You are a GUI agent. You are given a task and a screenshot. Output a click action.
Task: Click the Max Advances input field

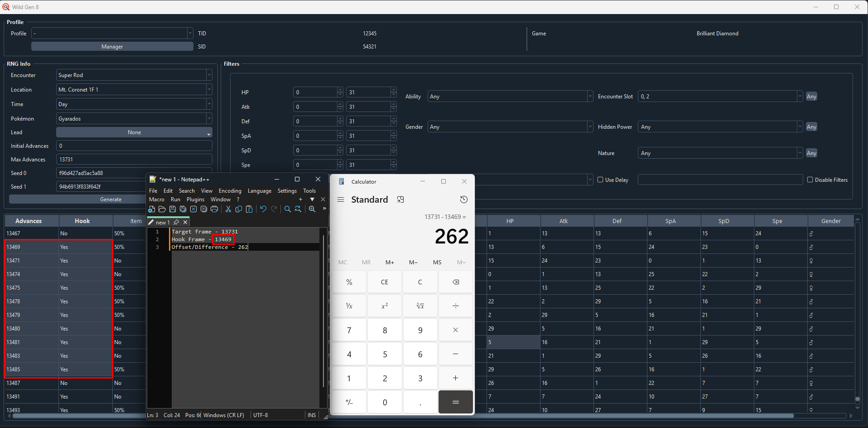(134, 160)
